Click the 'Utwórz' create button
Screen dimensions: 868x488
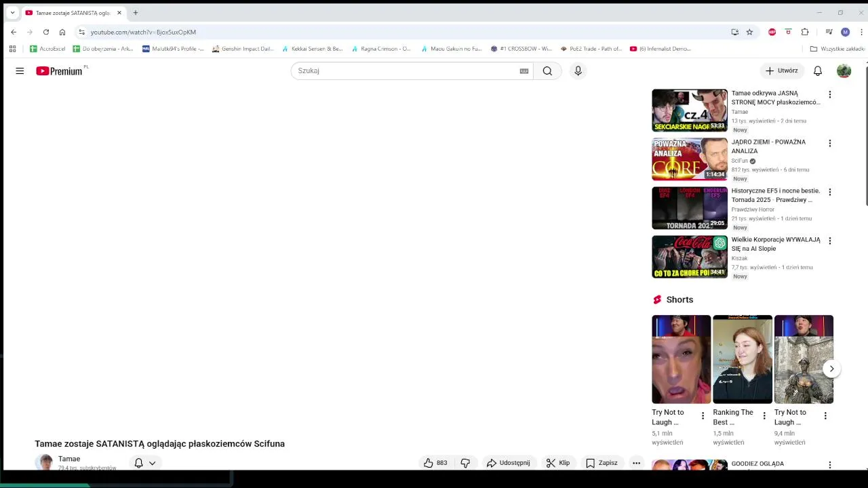click(x=782, y=70)
